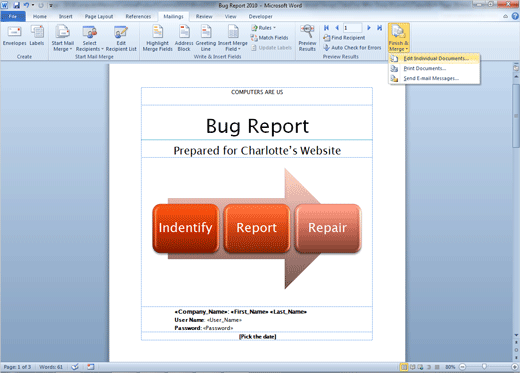The image size is (520, 373).
Task: Click the Save icon in Quick Access toolbar
Action: click(x=16, y=5)
